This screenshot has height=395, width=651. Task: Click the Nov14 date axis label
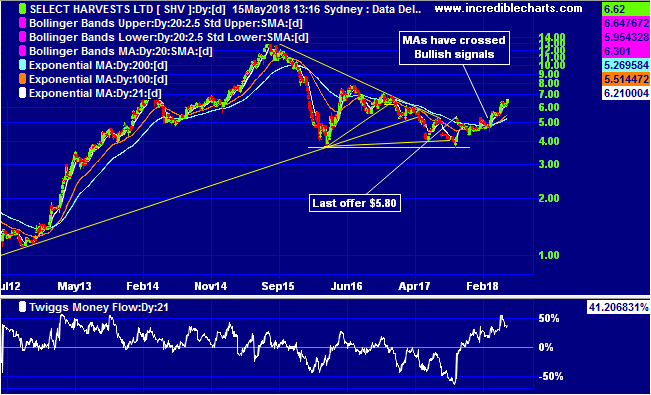click(212, 287)
